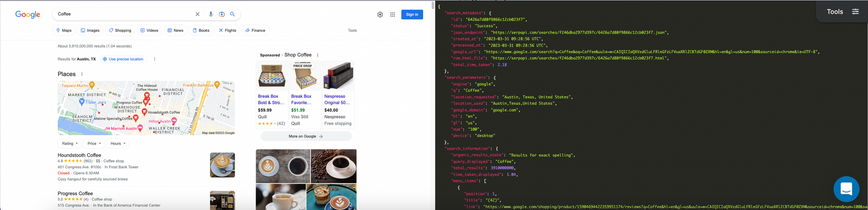Image resolution: width=868 pixels, height=210 pixels.
Task: Select the "menu_items" key in JSON
Action: 464,181
